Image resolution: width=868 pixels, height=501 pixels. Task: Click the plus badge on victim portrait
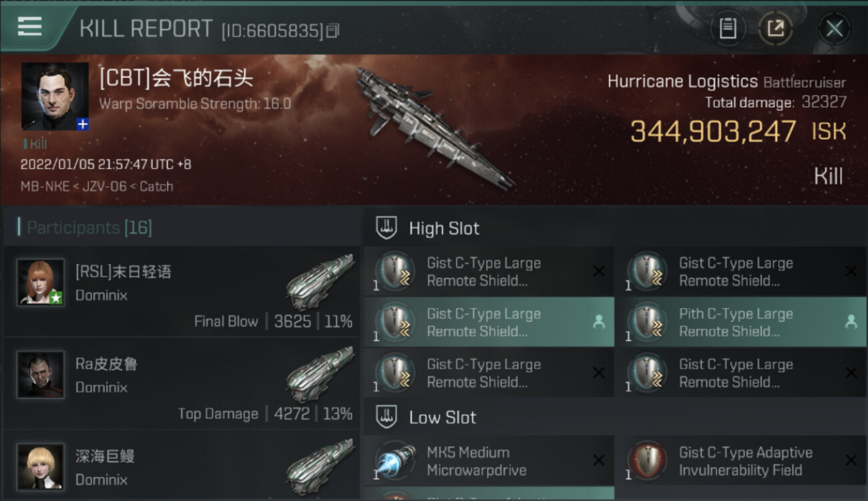click(x=82, y=124)
